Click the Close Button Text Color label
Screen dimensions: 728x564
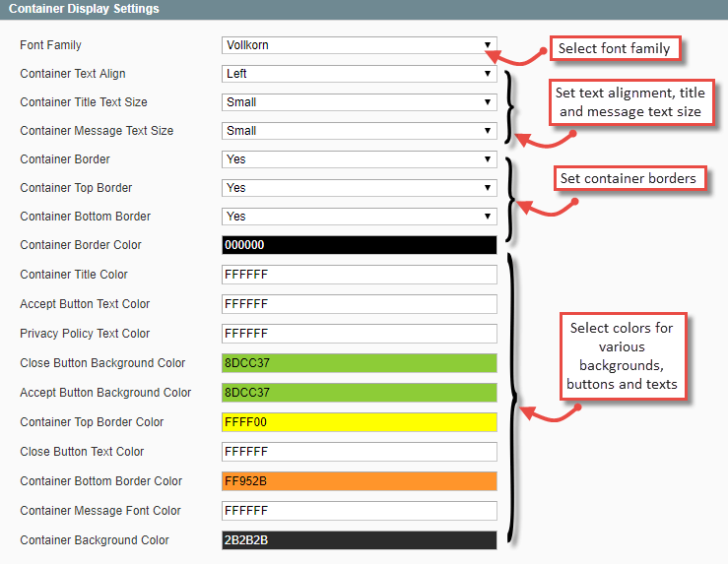82,452
